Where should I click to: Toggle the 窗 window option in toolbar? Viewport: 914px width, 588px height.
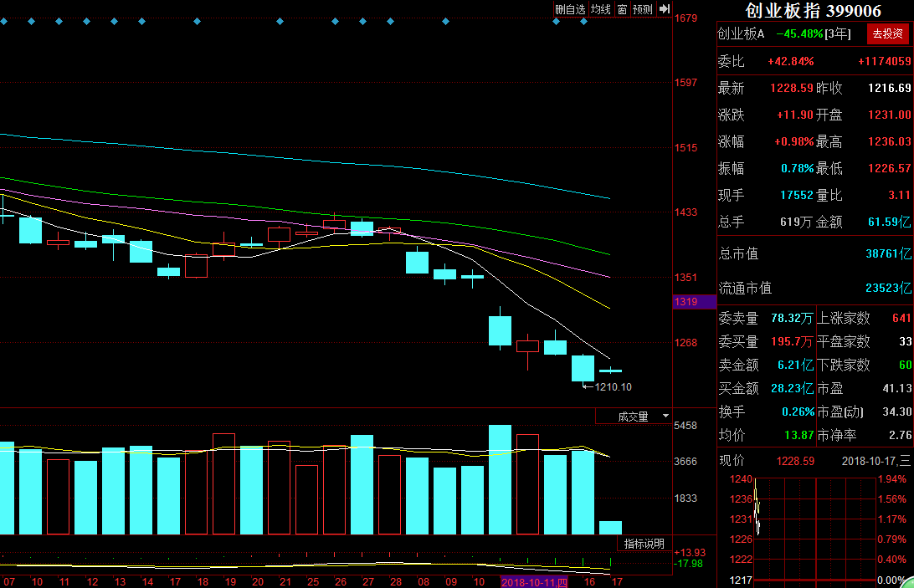622,9
